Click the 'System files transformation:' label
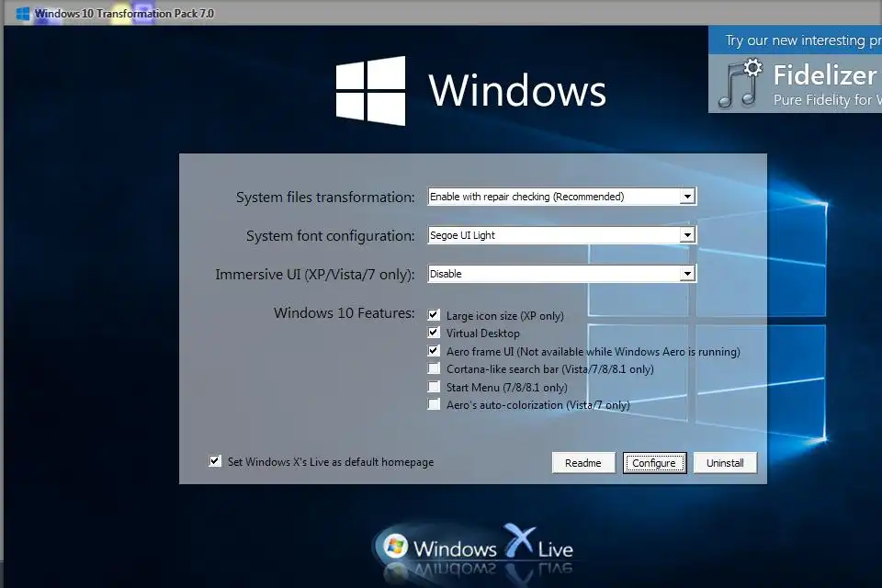 coord(325,198)
